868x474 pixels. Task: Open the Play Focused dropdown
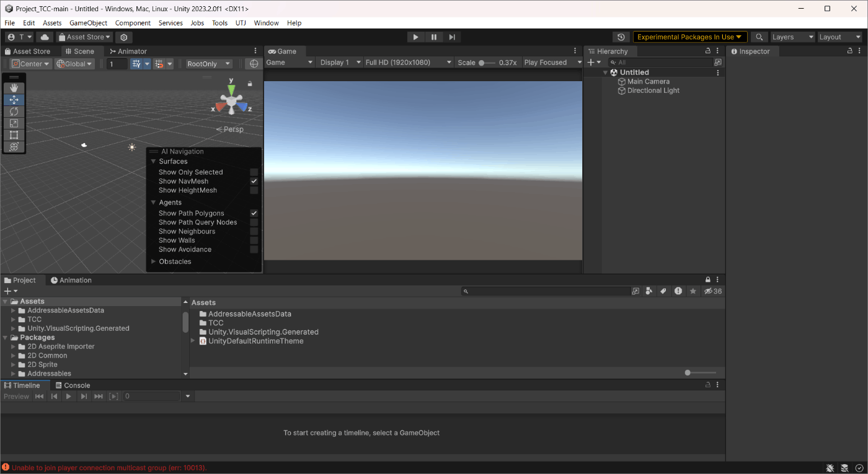552,63
